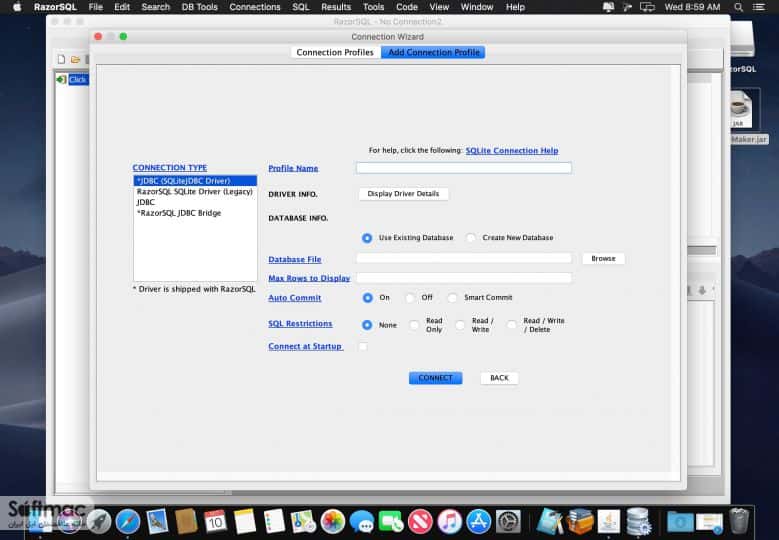Viewport: 779px width, 540px height.
Task: Open SQLite Connection Help link
Action: coord(512,151)
